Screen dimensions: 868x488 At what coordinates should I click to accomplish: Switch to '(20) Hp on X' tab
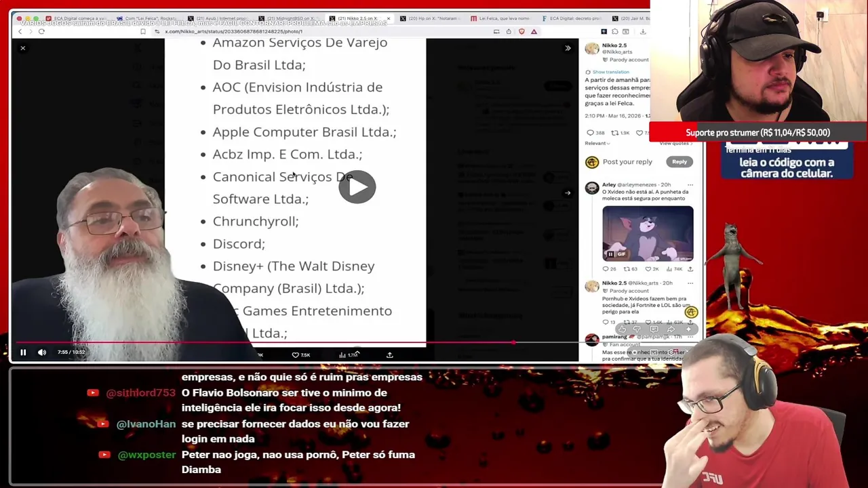coord(431,18)
